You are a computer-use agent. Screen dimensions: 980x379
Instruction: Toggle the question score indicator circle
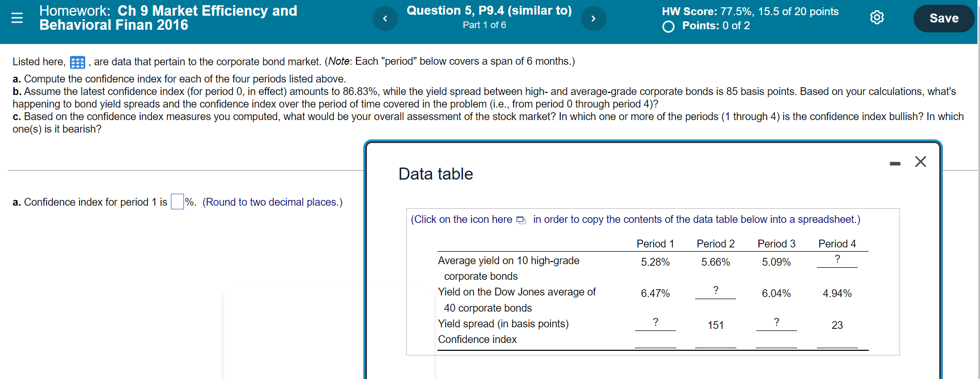point(668,26)
